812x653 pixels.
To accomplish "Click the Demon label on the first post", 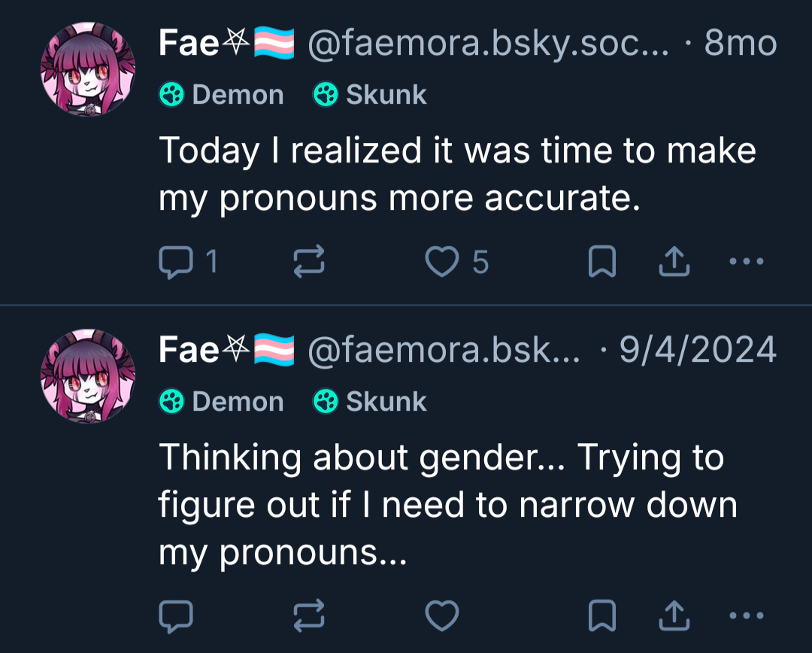I will coord(222,95).
